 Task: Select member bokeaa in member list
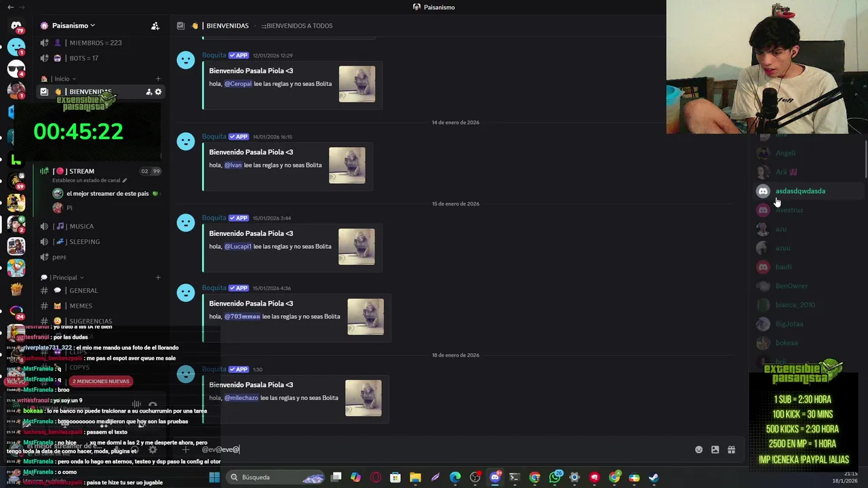[x=807, y=343]
